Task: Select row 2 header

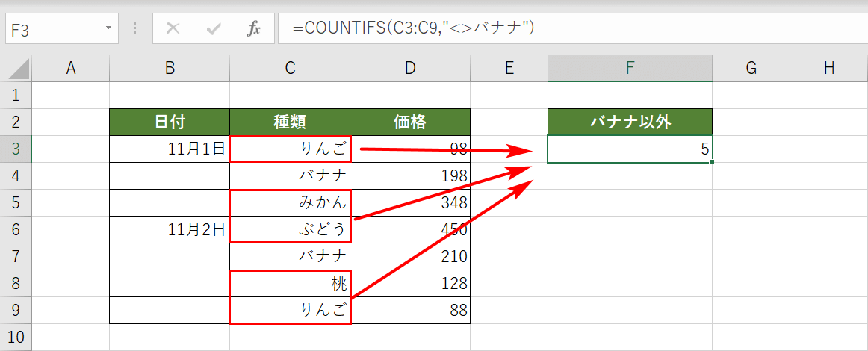Action: pyautogui.click(x=16, y=122)
